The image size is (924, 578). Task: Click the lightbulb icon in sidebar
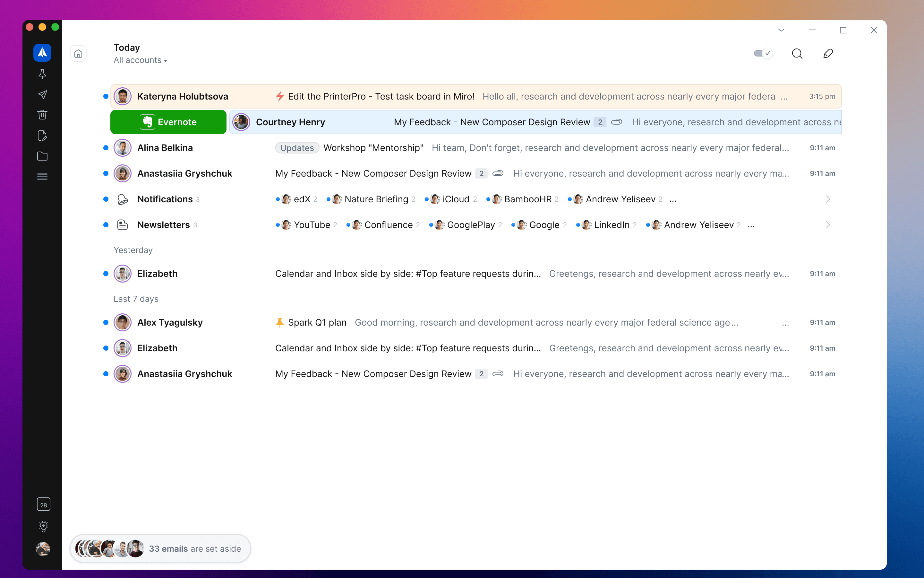coord(44,526)
